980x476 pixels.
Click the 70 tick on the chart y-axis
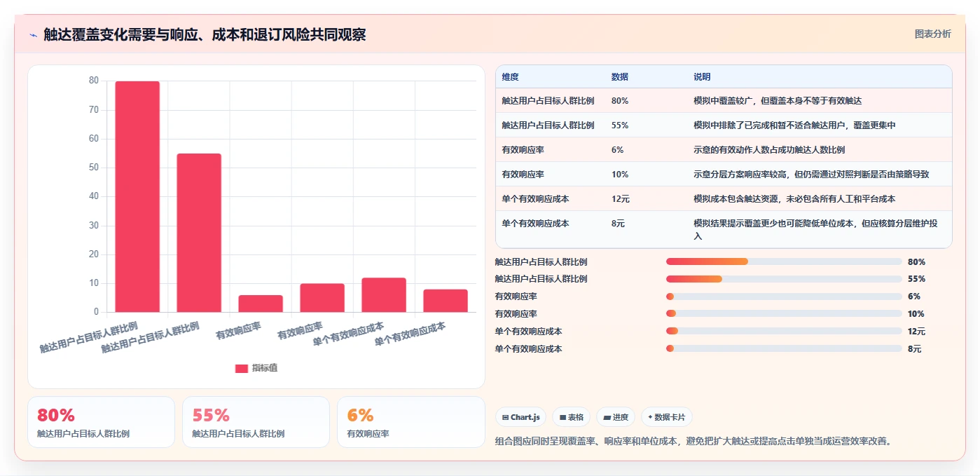pyautogui.click(x=93, y=110)
